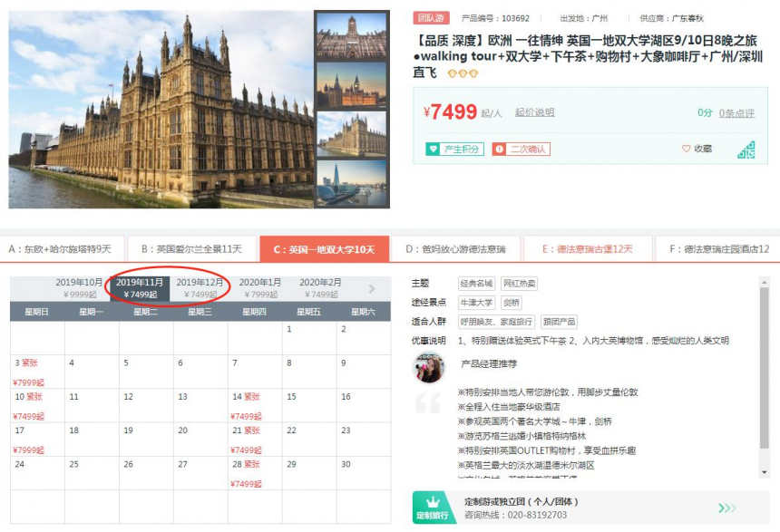Click the 0分 rating score
This screenshot has height=532, width=780.
[x=705, y=113]
